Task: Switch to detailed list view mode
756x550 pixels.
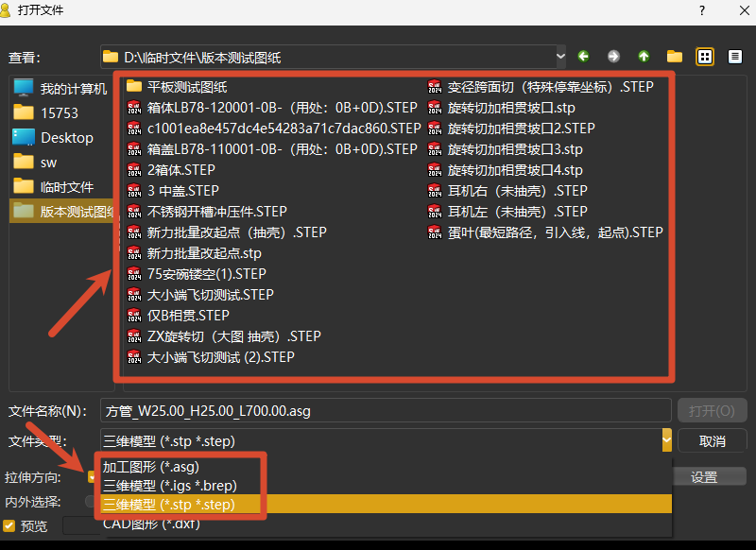Action: coord(735,57)
